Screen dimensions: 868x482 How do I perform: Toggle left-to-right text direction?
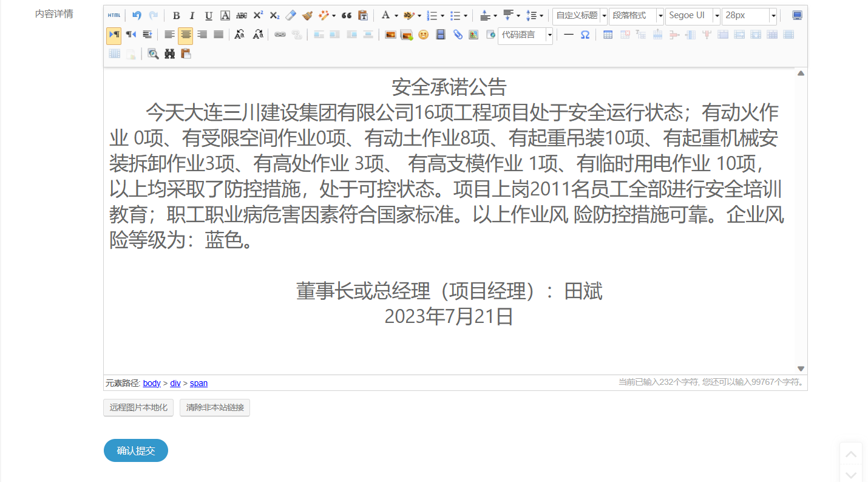pyautogui.click(x=114, y=35)
